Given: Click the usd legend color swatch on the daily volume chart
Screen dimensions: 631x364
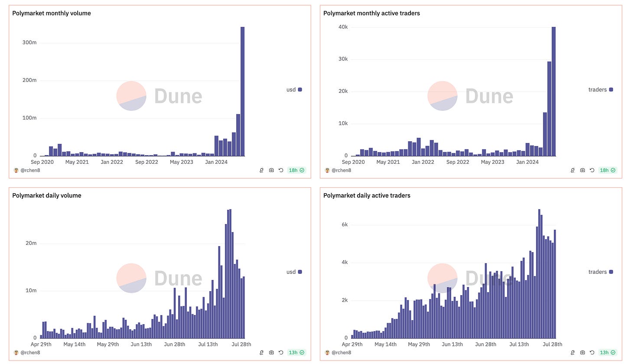Looking at the screenshot, I should tap(300, 272).
